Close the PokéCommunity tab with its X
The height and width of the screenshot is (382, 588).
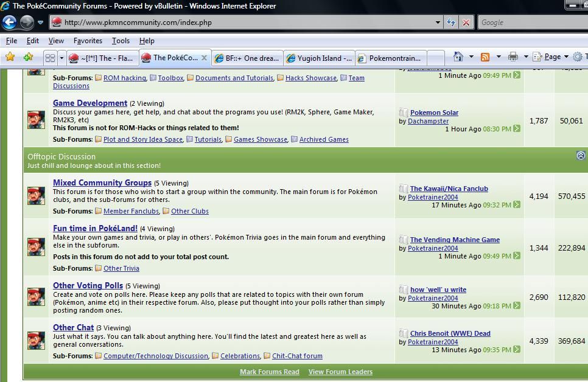[204, 58]
